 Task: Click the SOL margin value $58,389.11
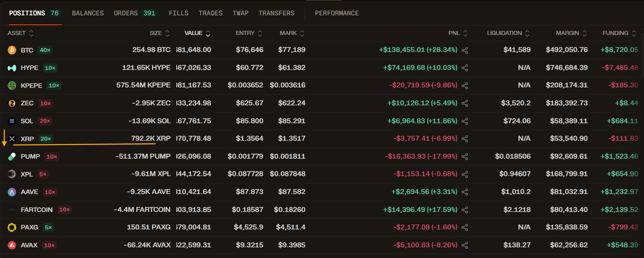pos(568,121)
